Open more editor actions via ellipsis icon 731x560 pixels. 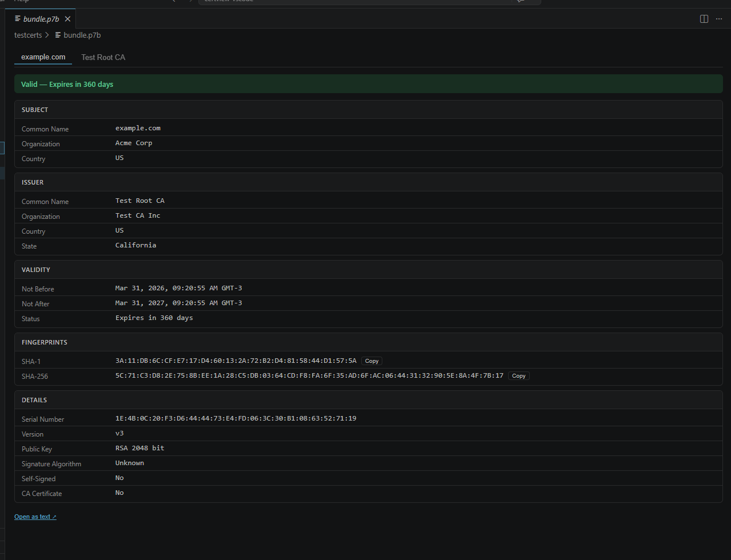click(718, 18)
